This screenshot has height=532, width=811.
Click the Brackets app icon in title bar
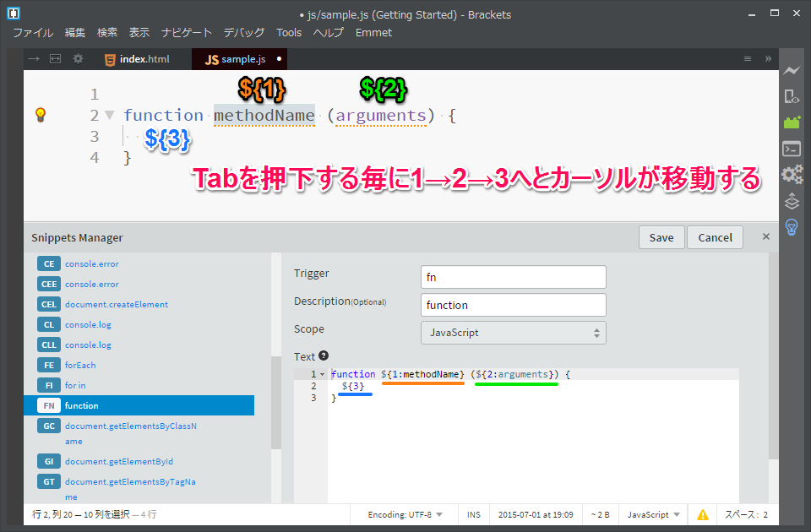click(14, 14)
